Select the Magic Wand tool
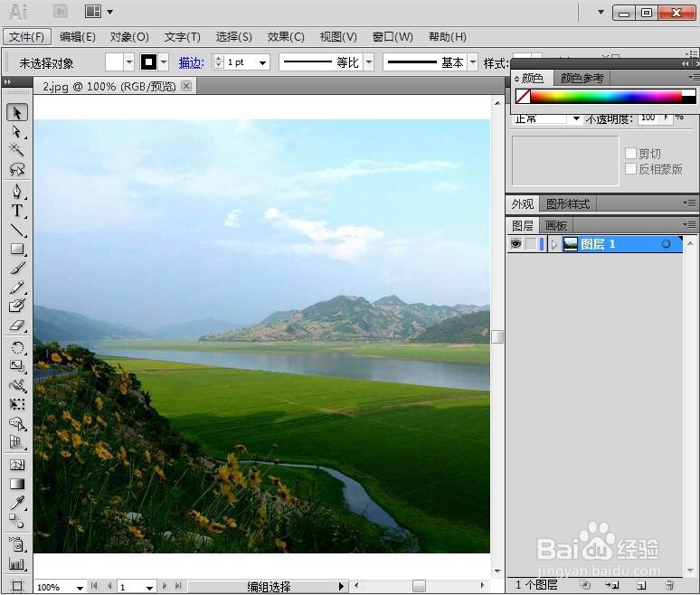Image resolution: width=700 pixels, height=595 pixels. 17,150
